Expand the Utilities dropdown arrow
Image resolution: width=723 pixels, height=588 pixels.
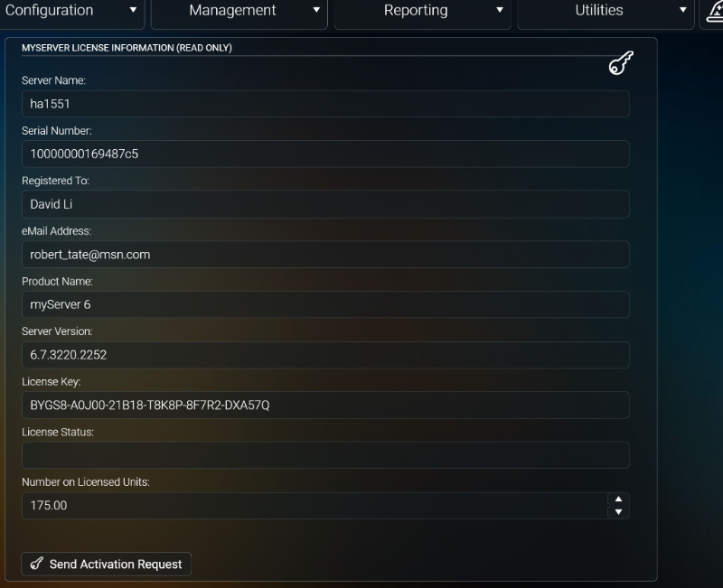(683, 10)
